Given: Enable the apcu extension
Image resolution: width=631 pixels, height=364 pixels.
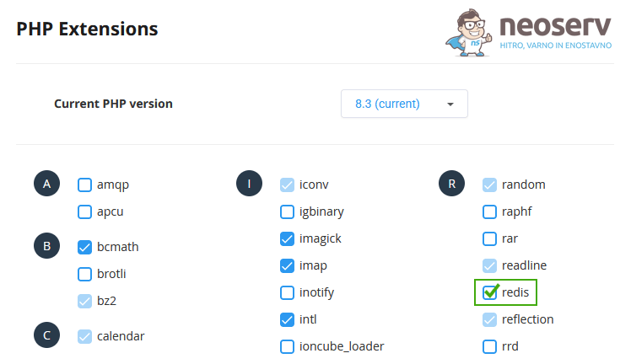Looking at the screenshot, I should tap(84, 211).
